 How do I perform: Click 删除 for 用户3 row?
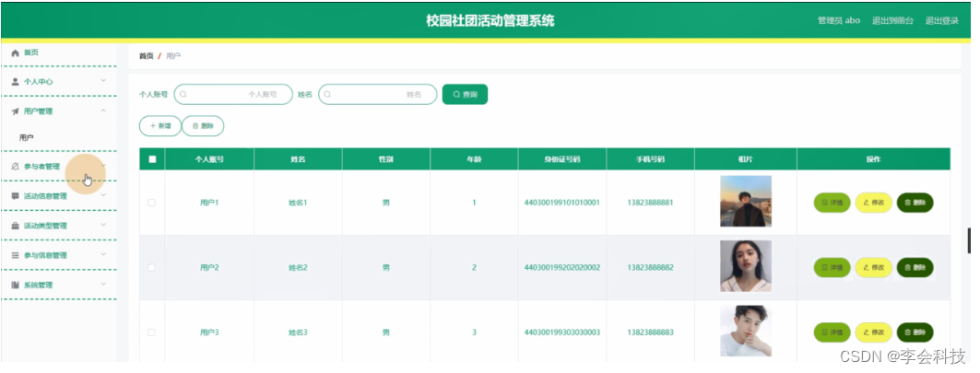(915, 332)
